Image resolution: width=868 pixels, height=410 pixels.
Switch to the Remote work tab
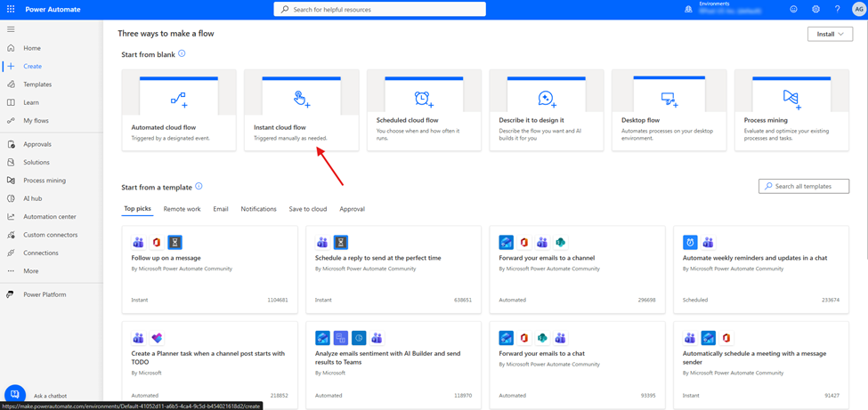182,209
